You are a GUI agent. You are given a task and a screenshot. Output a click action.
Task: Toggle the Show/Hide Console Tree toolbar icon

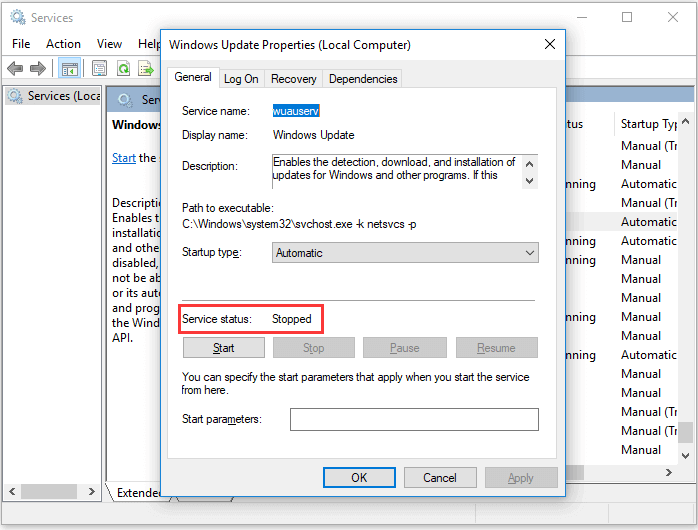coord(70,69)
